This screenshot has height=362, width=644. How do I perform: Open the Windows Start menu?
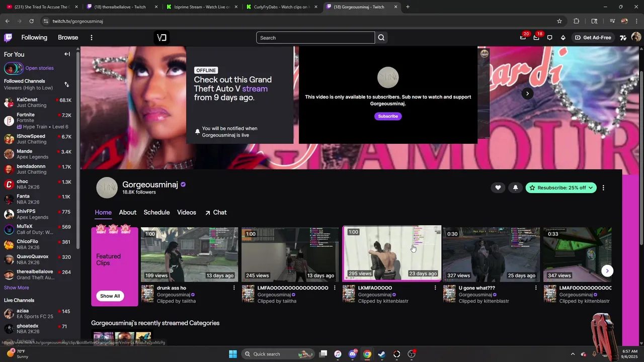(232, 354)
